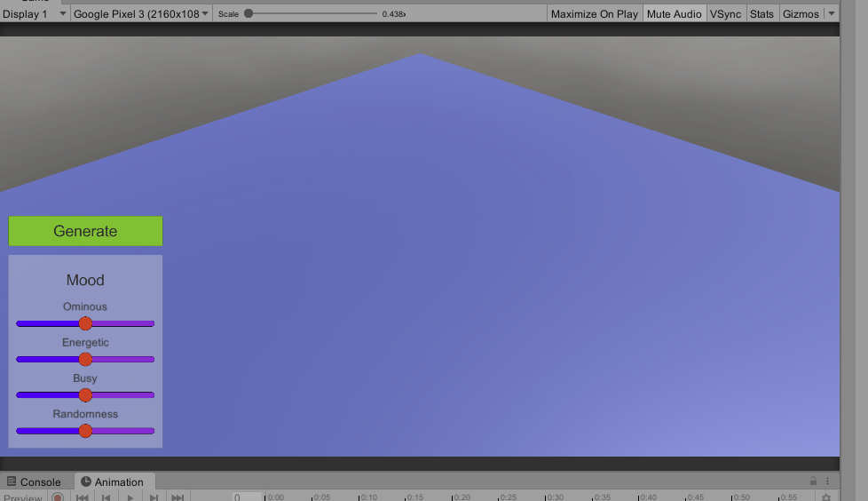Viewport: 868px width, 501px height.
Task: Show the Stats overlay
Action: click(x=761, y=14)
